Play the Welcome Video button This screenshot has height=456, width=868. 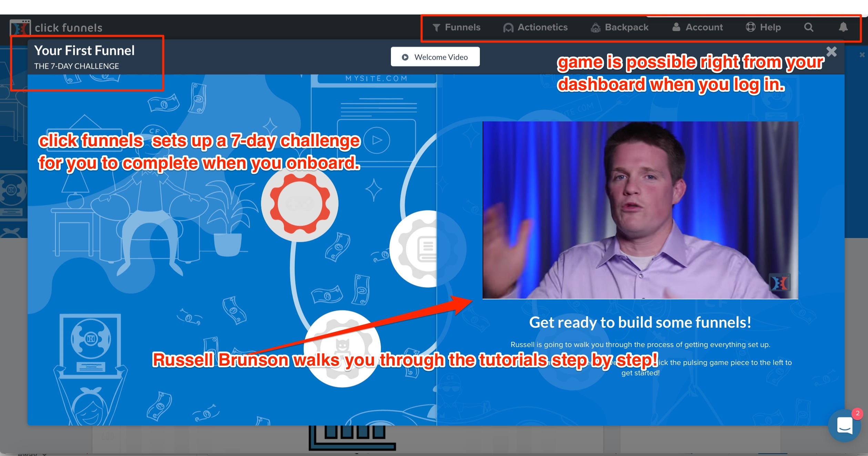pos(435,57)
